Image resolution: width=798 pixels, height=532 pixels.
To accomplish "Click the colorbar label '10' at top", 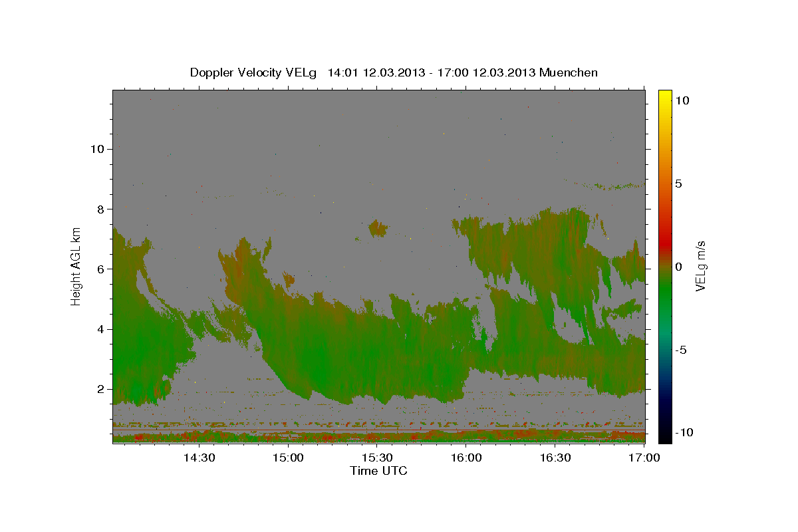I will [682, 100].
